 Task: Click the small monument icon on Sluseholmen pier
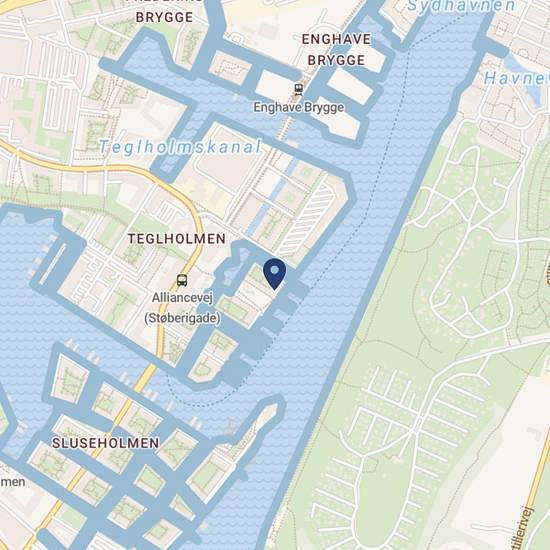(230, 428)
